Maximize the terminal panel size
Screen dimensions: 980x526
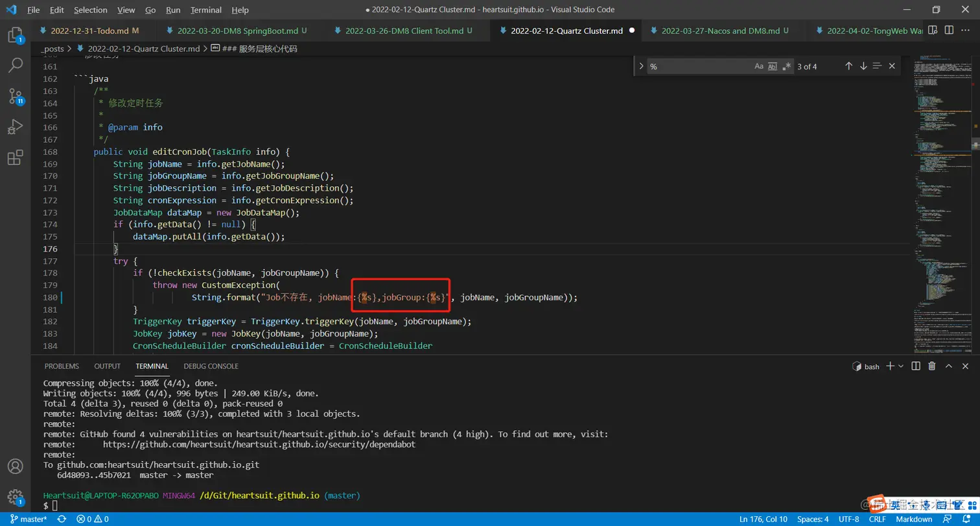tap(949, 366)
